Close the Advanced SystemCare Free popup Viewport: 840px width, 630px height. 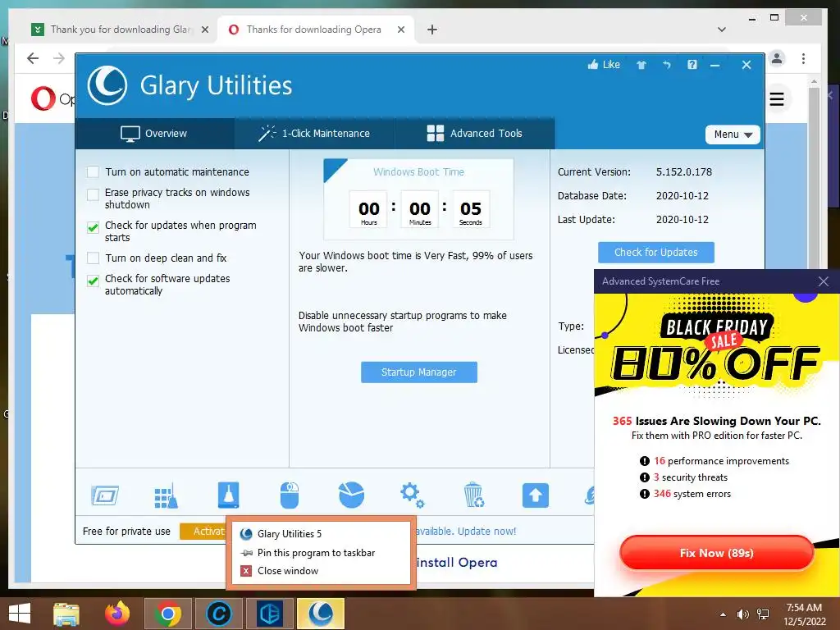tap(824, 281)
